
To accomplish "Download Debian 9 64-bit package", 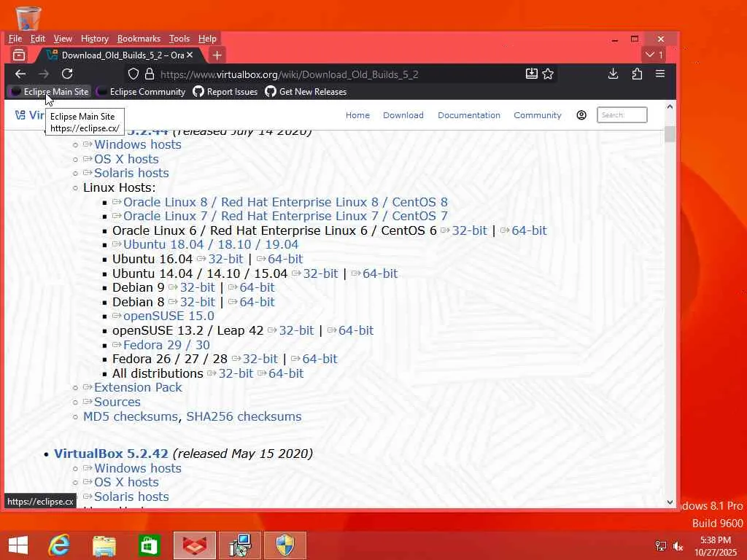I will point(257,287).
